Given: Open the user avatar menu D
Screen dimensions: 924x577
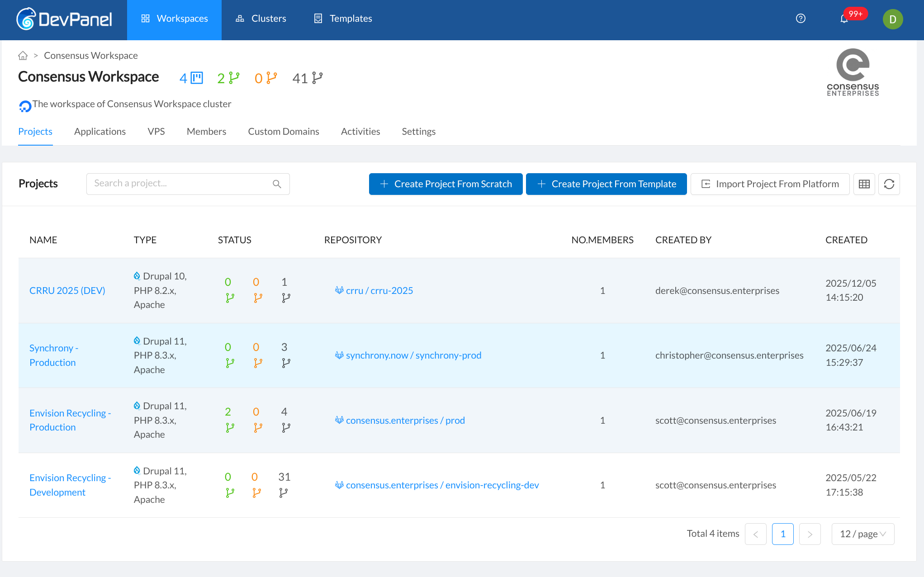Looking at the screenshot, I should pyautogui.click(x=892, y=19).
